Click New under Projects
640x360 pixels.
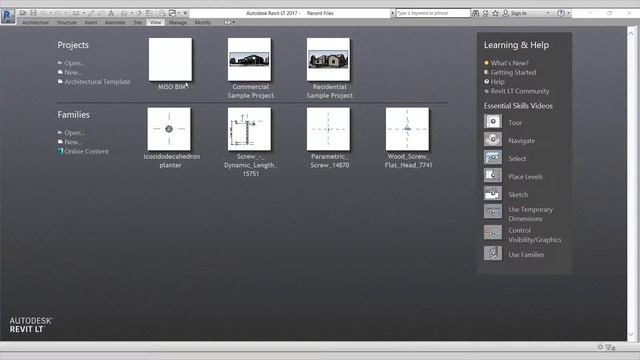pyautogui.click(x=73, y=72)
